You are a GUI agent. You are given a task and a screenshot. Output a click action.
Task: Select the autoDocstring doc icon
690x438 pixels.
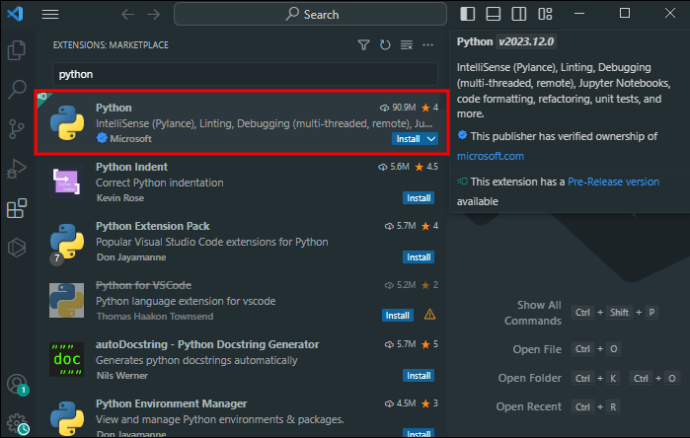click(66, 359)
